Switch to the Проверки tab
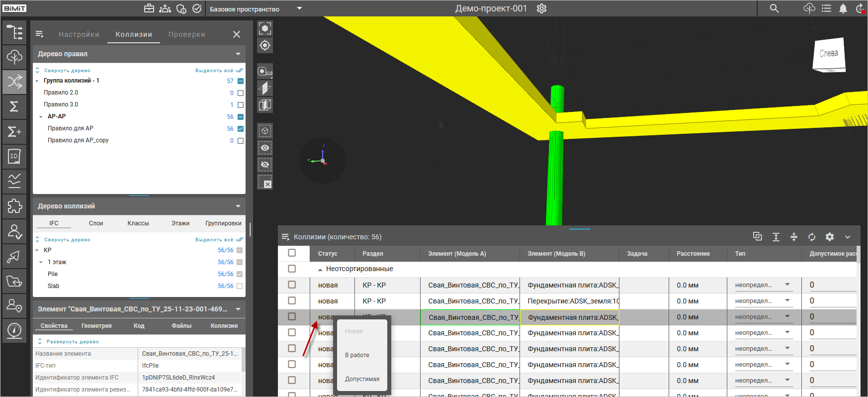Screen dimensions: 868x397 pyautogui.click(x=186, y=34)
